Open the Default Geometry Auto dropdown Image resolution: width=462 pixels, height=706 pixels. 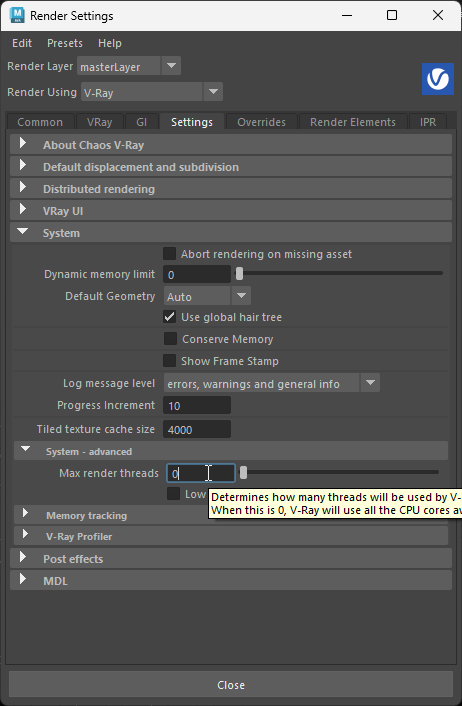point(241,296)
